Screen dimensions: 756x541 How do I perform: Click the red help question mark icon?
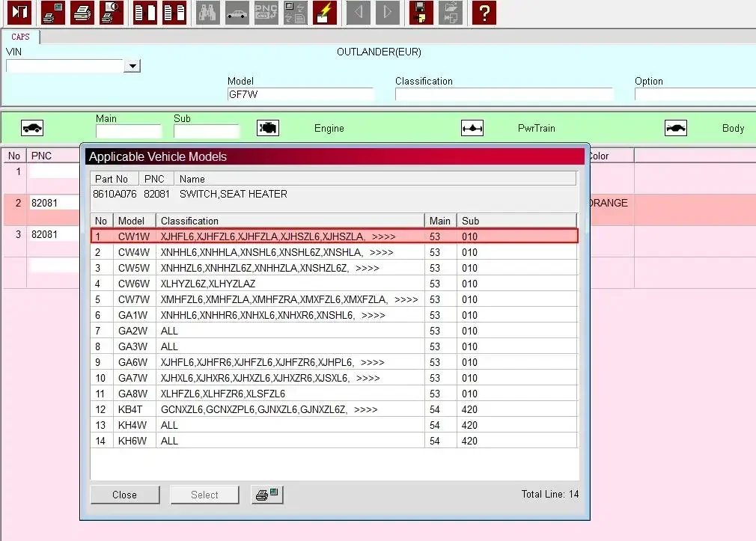pos(484,12)
